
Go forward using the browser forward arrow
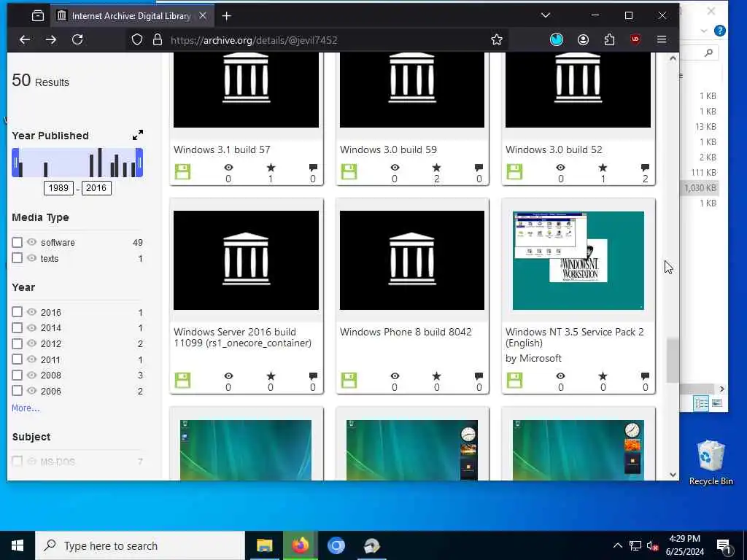pos(51,40)
